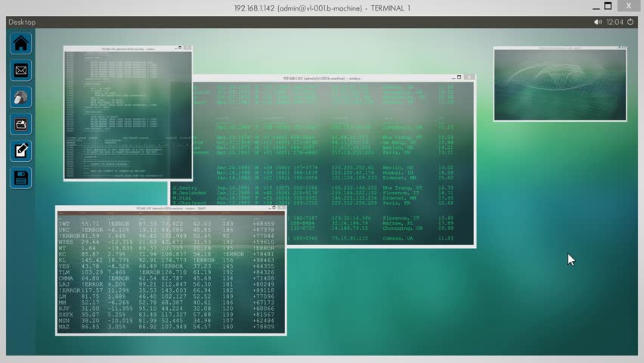Viewport: 644px width, 363px height.
Task: Click the 12:04 clock in the top bar
Action: pos(615,22)
